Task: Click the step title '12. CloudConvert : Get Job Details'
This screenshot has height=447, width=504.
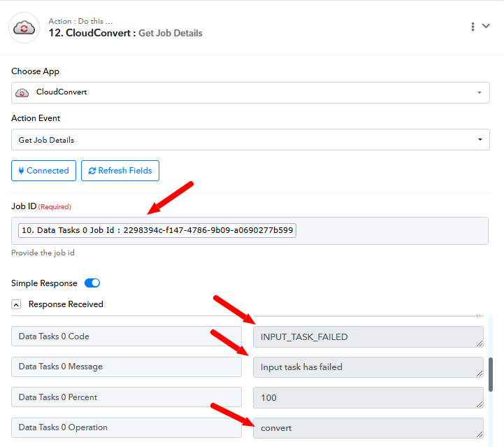Action: [x=125, y=33]
